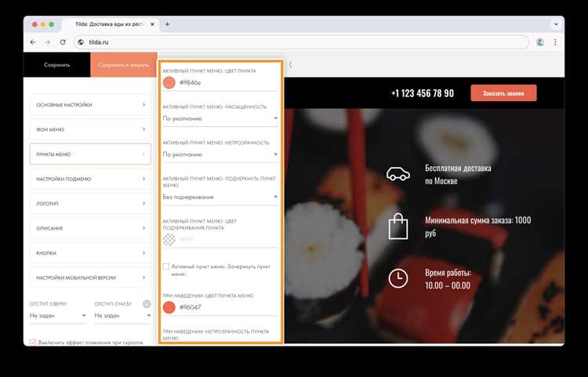Click active item color swatch #ff846e
This screenshot has width=588, height=377.
click(169, 83)
